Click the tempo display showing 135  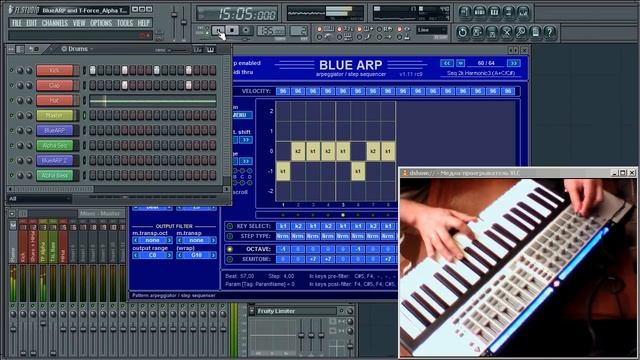(x=271, y=31)
